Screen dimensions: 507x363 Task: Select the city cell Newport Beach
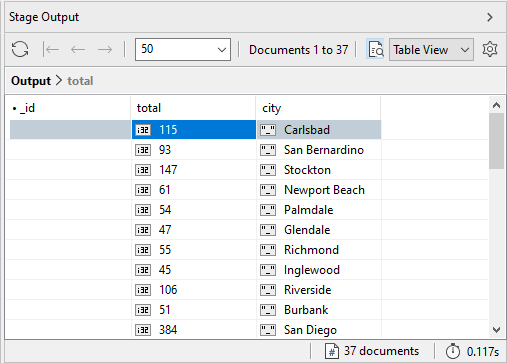319,190
